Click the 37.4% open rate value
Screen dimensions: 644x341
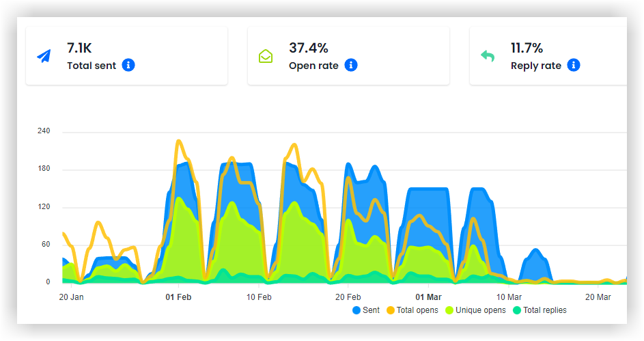(x=309, y=48)
